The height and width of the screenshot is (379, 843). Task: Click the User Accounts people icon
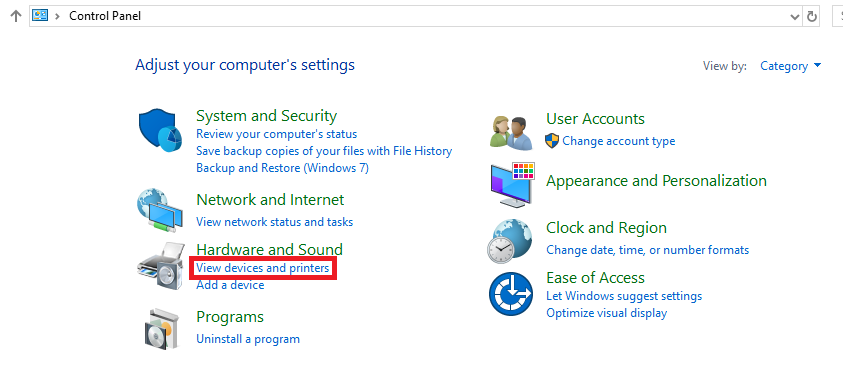tap(511, 132)
